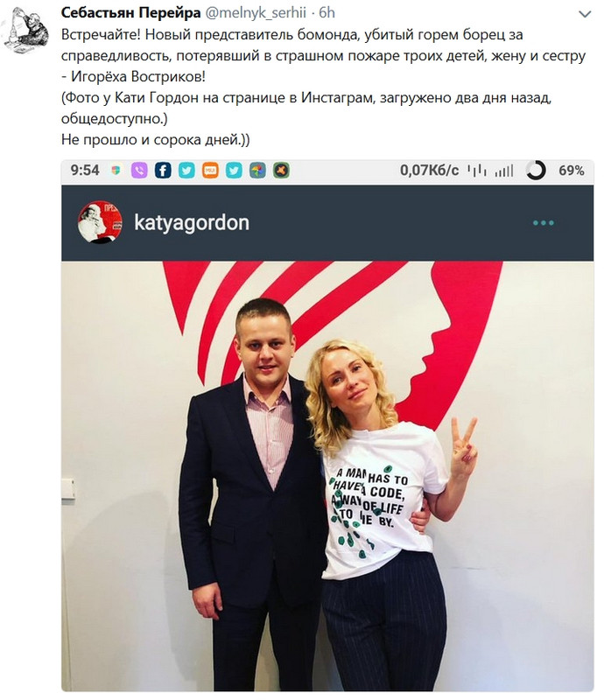Click the tweet author's avatar image
Screen dimensions: 604x700
(x=25, y=31)
